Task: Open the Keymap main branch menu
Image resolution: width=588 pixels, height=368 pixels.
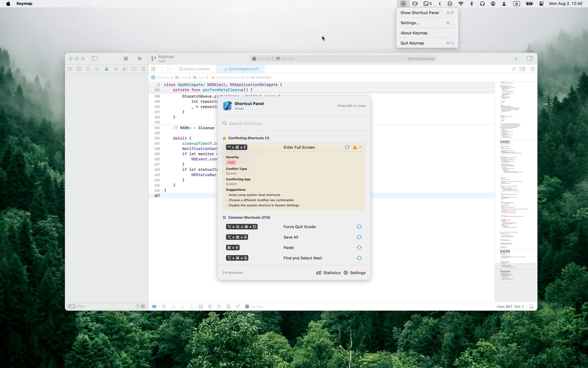Action: point(163,58)
